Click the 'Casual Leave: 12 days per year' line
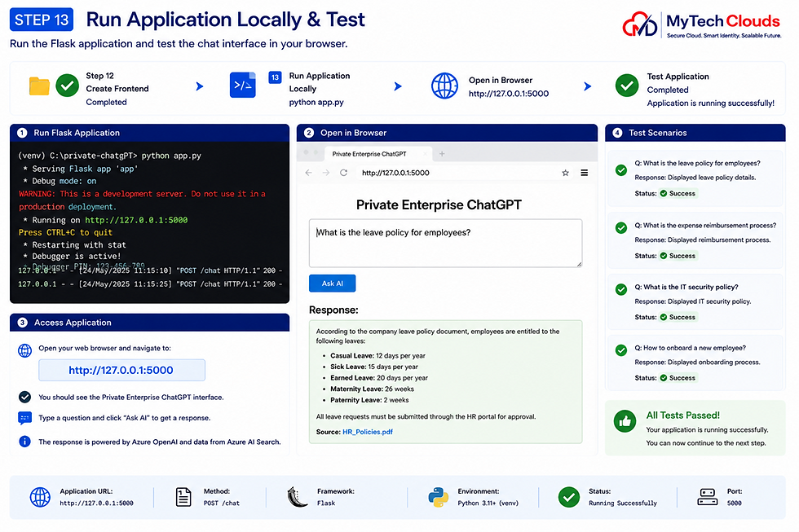The height and width of the screenshot is (532, 799). tap(377, 355)
